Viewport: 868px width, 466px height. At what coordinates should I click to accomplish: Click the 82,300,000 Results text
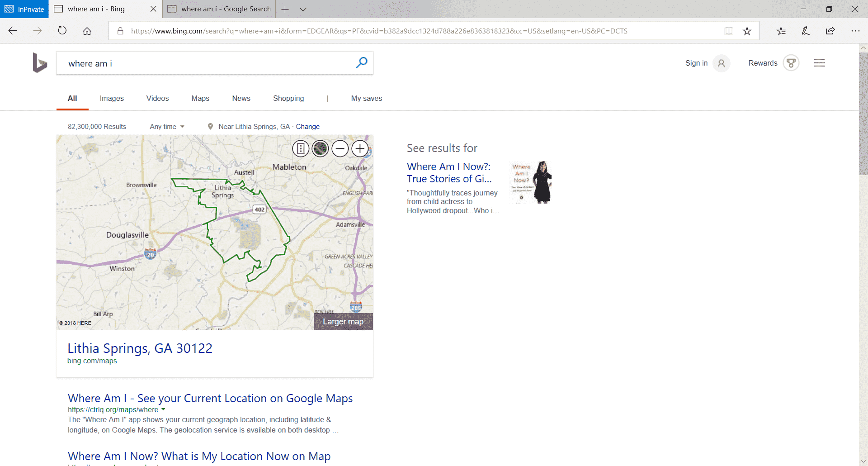pos(97,127)
